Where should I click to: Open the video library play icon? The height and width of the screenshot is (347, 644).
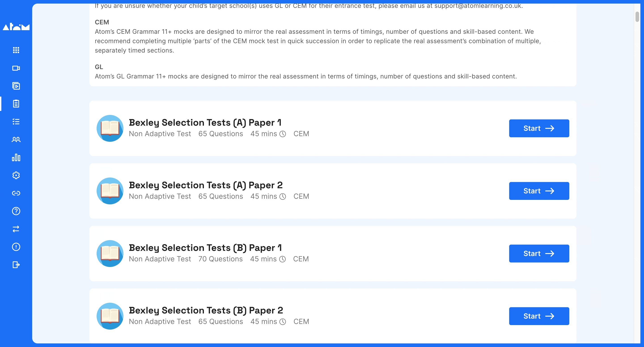tap(16, 86)
